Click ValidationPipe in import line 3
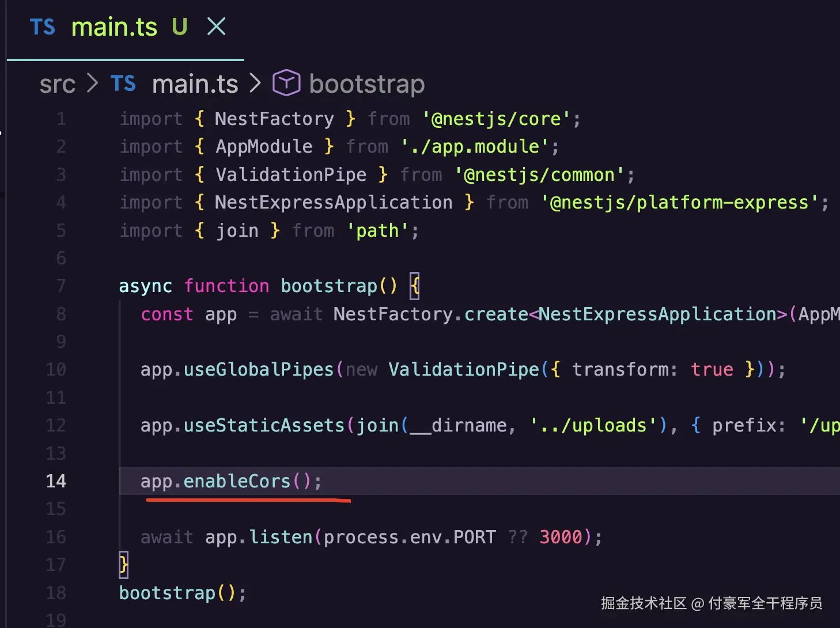 (x=291, y=175)
